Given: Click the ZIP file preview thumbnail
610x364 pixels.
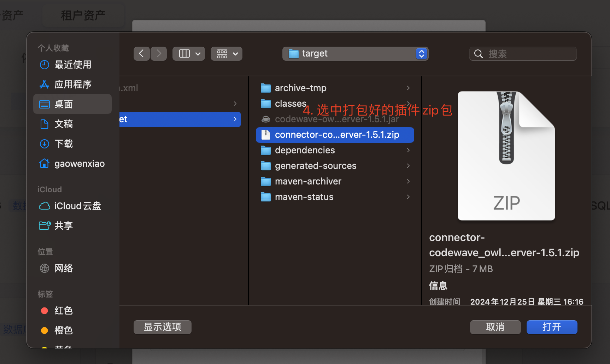Looking at the screenshot, I should [506, 155].
